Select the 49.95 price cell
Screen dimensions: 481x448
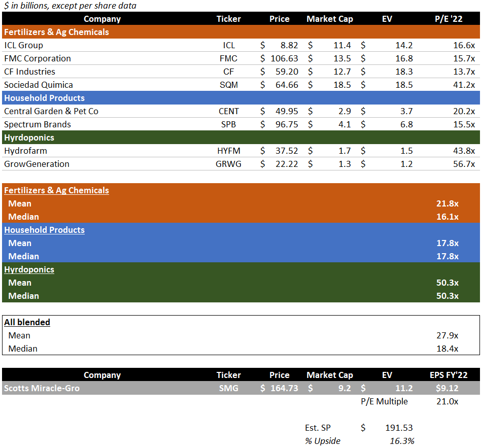(x=287, y=111)
